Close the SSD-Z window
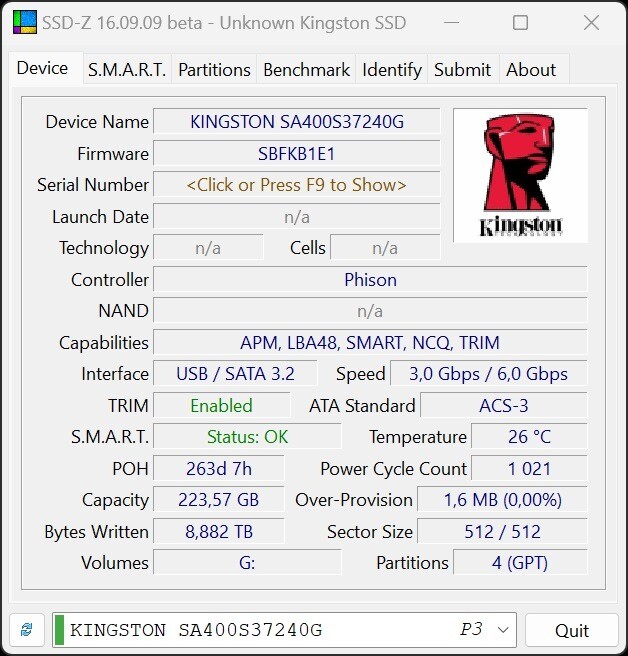 pyautogui.click(x=591, y=23)
